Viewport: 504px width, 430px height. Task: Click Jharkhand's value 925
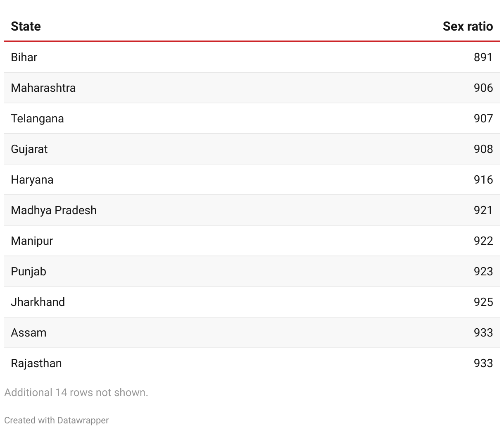point(483,302)
